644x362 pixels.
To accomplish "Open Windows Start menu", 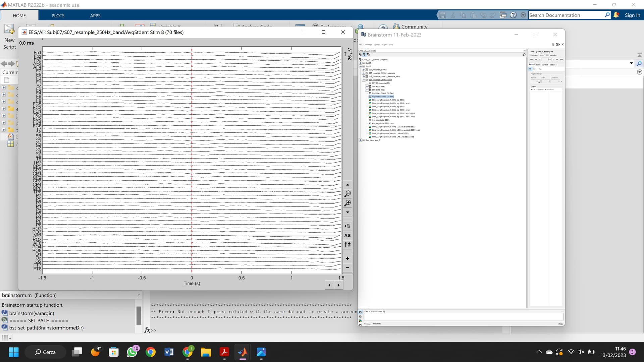I will click(x=14, y=352).
